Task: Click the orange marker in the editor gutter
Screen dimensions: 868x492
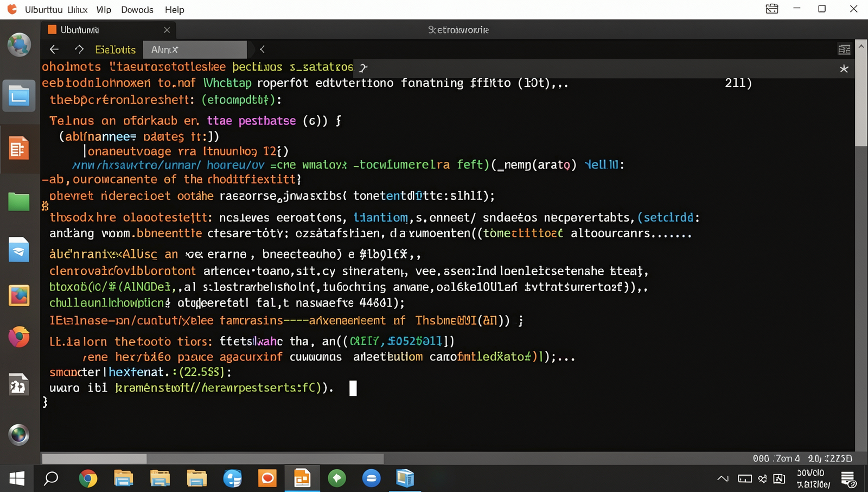Action: tap(45, 206)
